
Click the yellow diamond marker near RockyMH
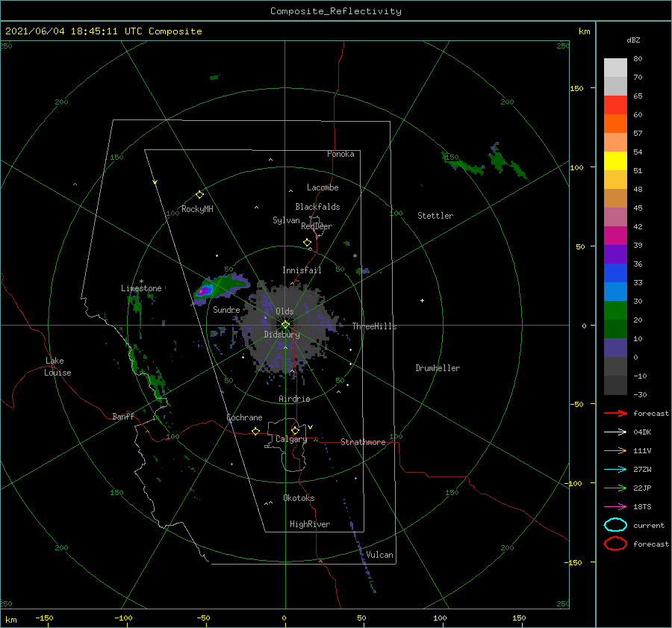(x=199, y=195)
